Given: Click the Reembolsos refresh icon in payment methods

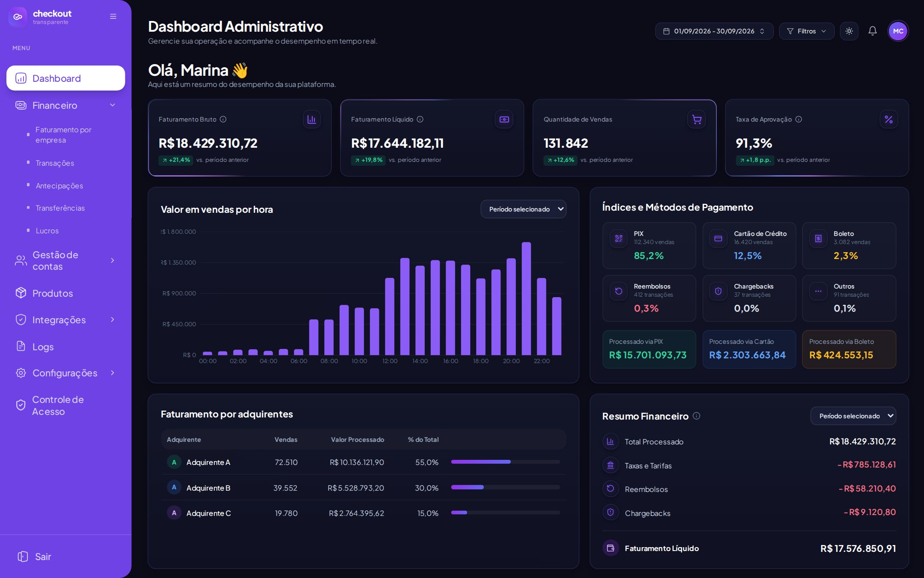Looking at the screenshot, I should coord(619,291).
